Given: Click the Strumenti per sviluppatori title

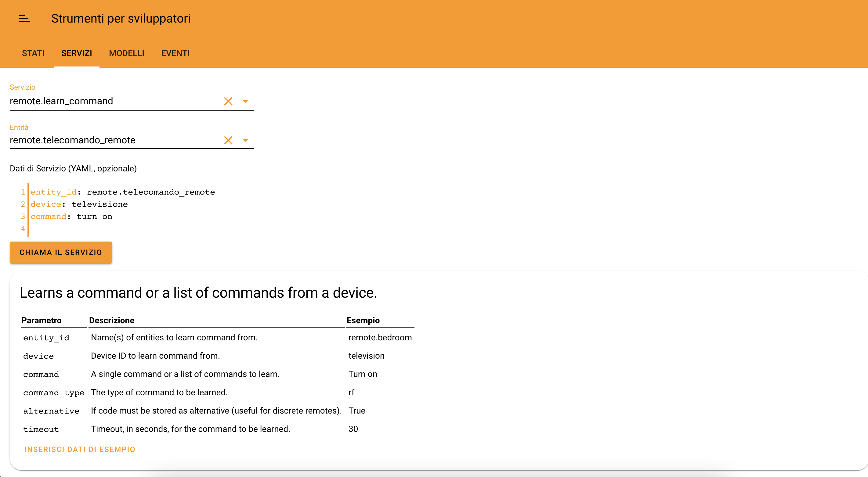Looking at the screenshot, I should pyautogui.click(x=121, y=19).
